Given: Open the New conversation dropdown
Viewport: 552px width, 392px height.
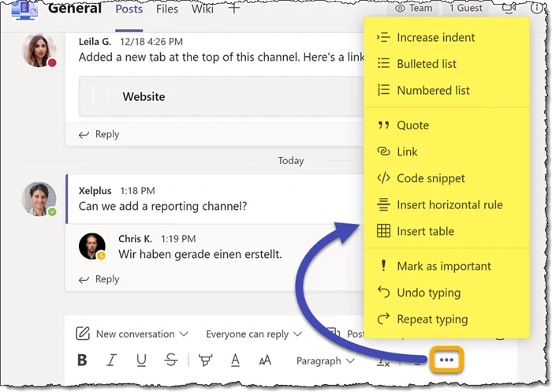Looking at the screenshot, I should (x=132, y=334).
